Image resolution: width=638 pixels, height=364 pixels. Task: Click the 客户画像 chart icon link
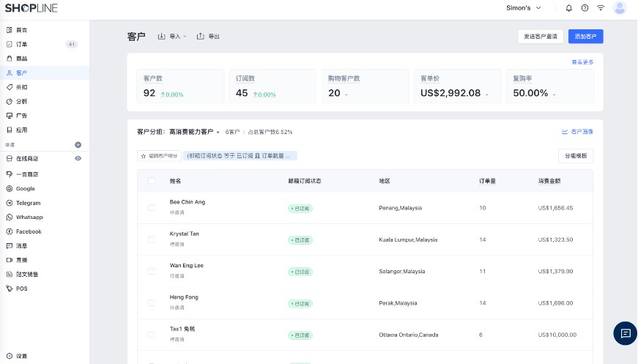pos(577,132)
